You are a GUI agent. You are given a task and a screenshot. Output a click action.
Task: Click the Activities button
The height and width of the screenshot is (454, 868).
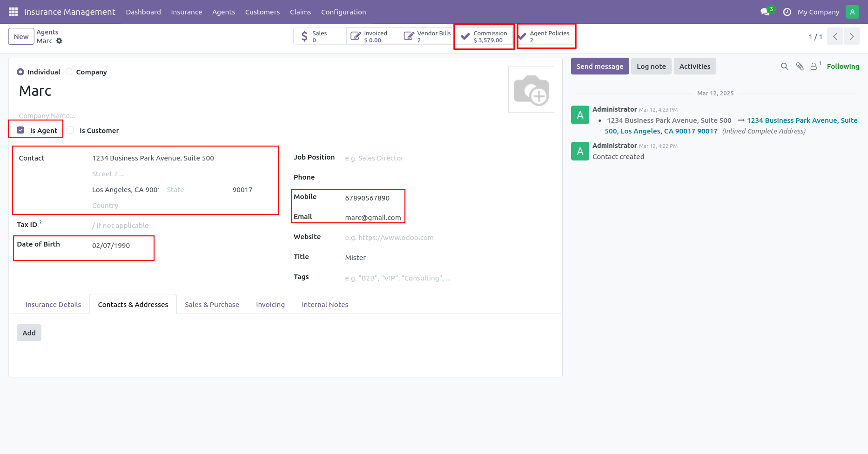695,66
